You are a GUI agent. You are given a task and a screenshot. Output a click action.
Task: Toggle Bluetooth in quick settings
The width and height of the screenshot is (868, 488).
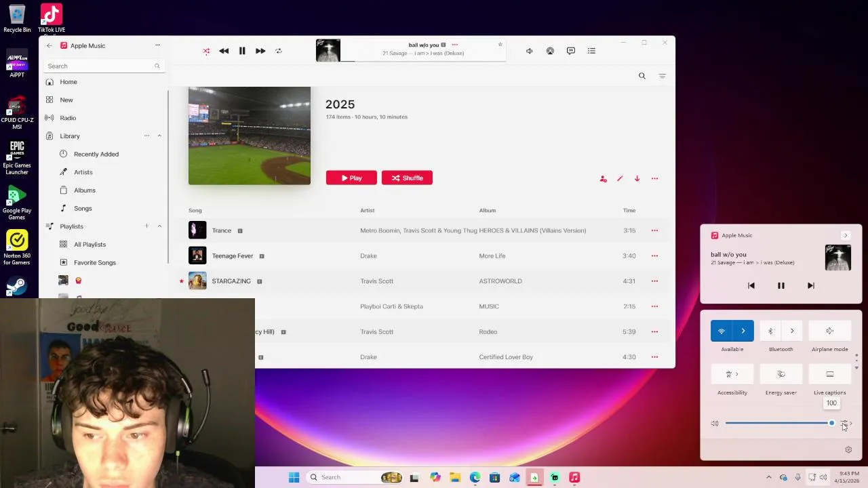pyautogui.click(x=770, y=331)
